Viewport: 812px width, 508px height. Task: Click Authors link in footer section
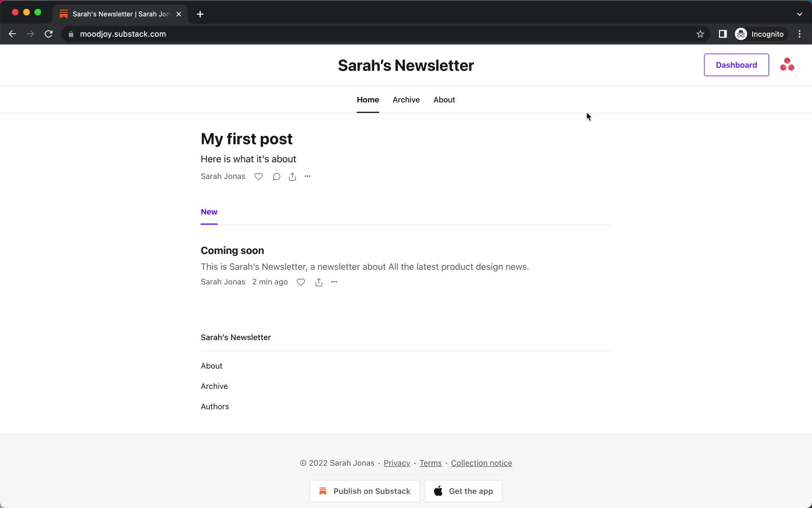214,406
